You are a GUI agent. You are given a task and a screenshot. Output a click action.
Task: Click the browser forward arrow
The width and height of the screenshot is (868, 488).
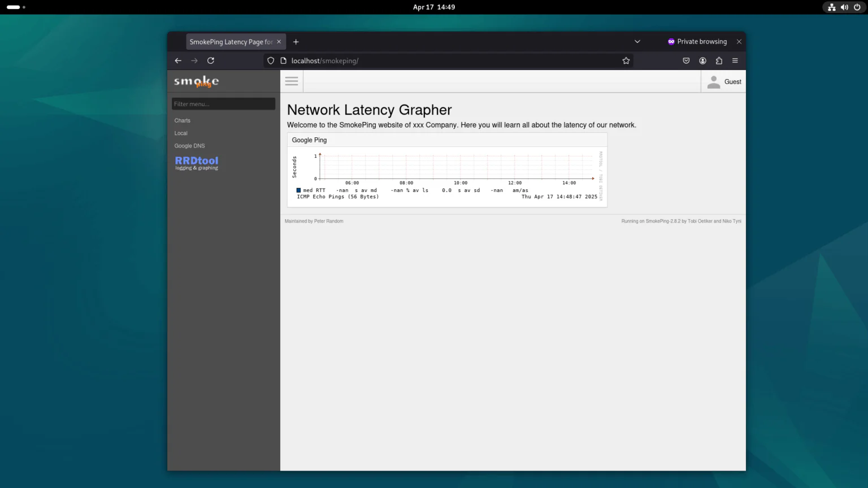[194, 60]
